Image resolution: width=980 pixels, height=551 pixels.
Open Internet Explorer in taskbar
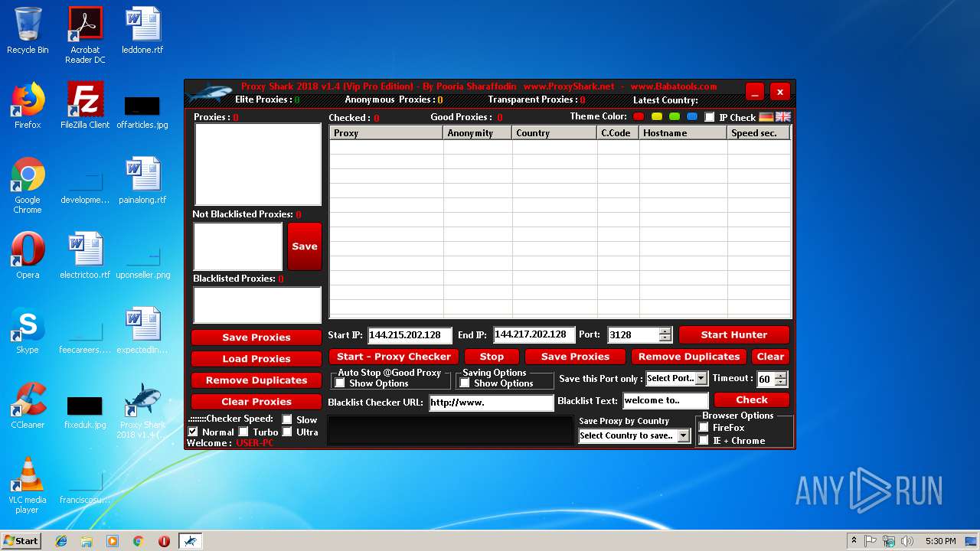[x=61, y=541]
